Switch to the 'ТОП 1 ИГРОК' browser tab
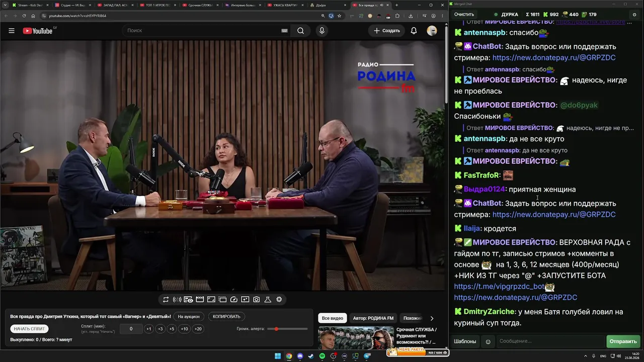The image size is (644, 362). (x=158, y=5)
